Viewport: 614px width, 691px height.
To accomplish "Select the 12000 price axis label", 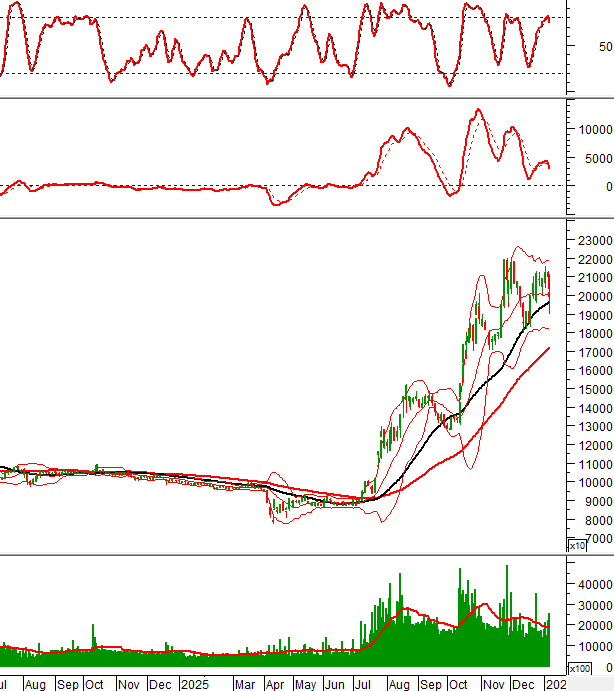I will click(594, 445).
